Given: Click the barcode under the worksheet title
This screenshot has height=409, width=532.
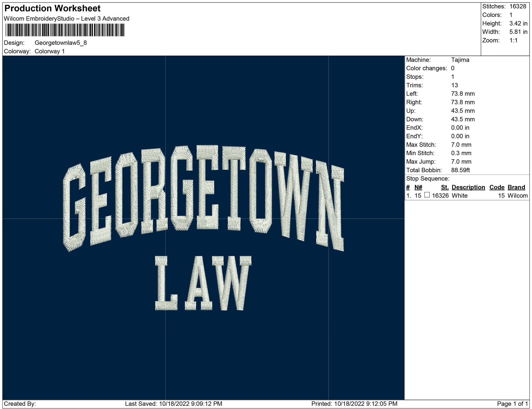Looking at the screenshot, I should (65, 30).
